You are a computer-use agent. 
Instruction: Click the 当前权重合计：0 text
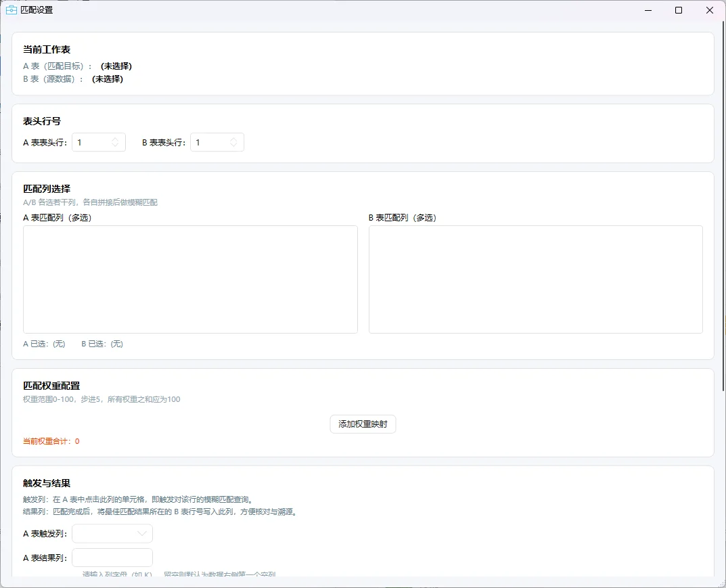pyautogui.click(x=51, y=441)
